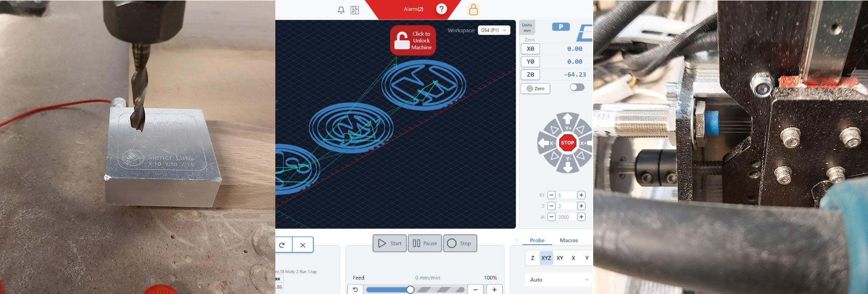Click the orange padlock icon
Image resolution: width=868 pixels, height=294 pixels.
(473, 9)
